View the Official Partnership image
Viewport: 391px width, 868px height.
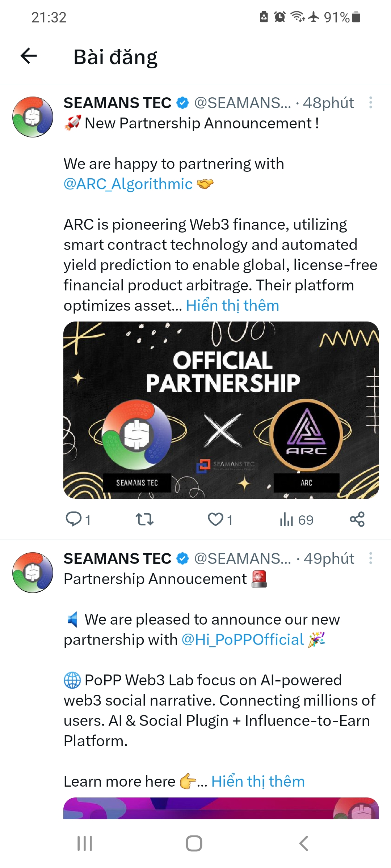pos(221,410)
